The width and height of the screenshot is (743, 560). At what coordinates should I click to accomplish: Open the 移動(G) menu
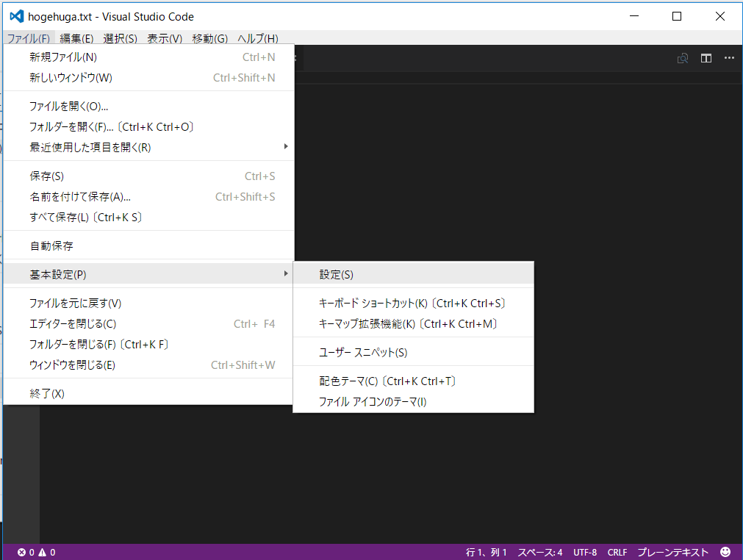pos(210,38)
